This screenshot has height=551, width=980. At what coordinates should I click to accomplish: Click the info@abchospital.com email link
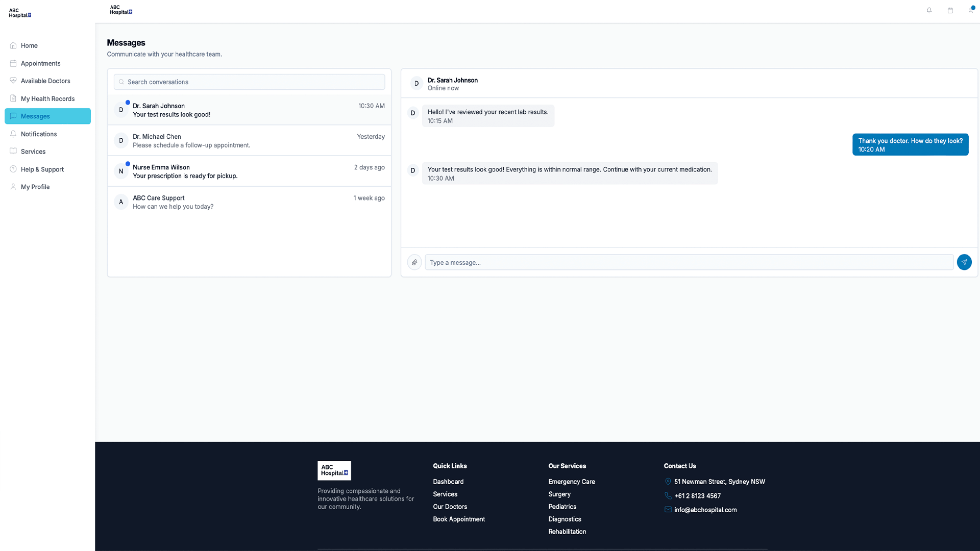[x=705, y=509]
